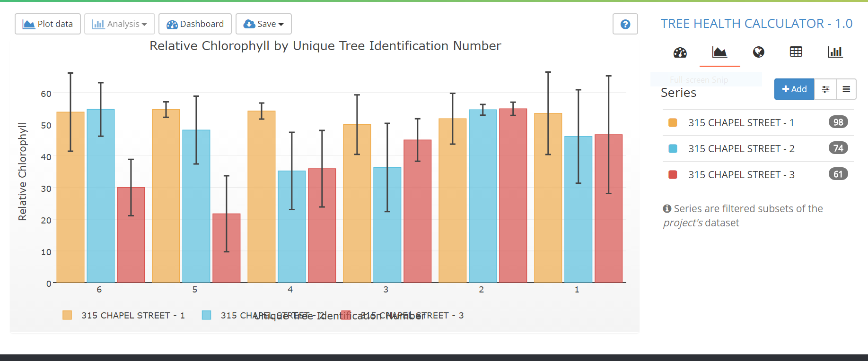868x361 pixels.
Task: Select series row 315 CHAPEL STREET - 2
Action: [758, 149]
